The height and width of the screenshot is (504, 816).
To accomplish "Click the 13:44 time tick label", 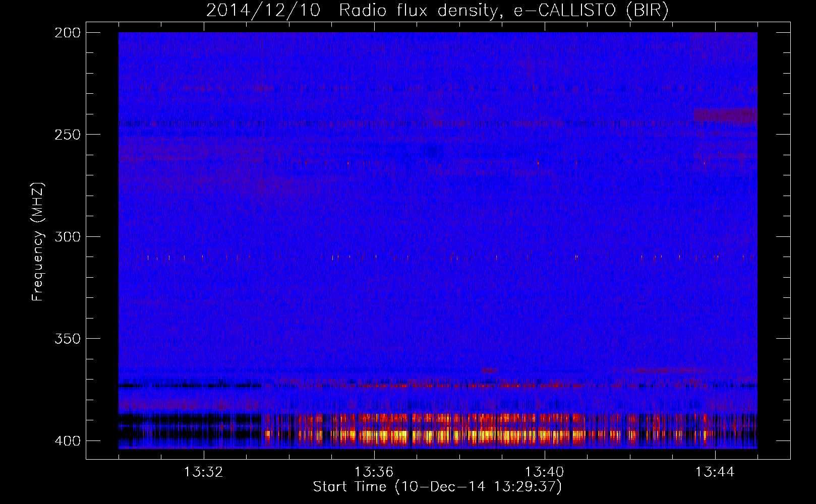I will [x=715, y=472].
